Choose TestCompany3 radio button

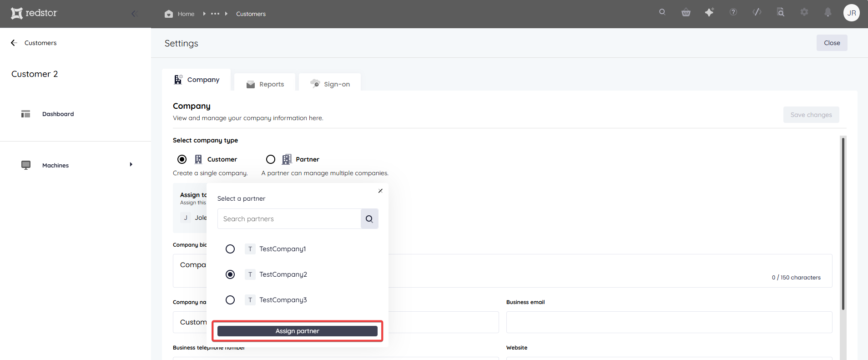[230, 300]
